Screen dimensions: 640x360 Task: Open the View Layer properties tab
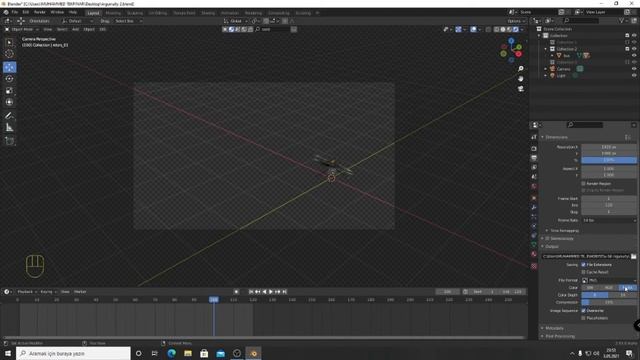tap(534, 167)
